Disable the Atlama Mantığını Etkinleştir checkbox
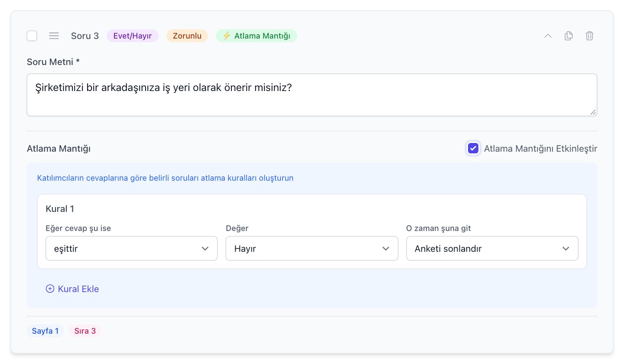The height and width of the screenshot is (364, 624). (473, 149)
